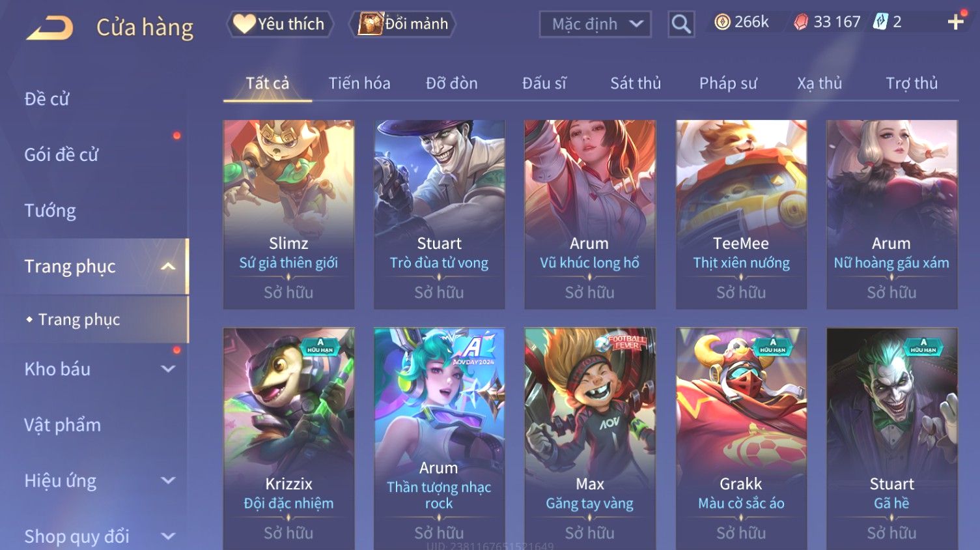This screenshot has height=550, width=980.
Task: Select the Tiến hóa tab
Action: (359, 83)
